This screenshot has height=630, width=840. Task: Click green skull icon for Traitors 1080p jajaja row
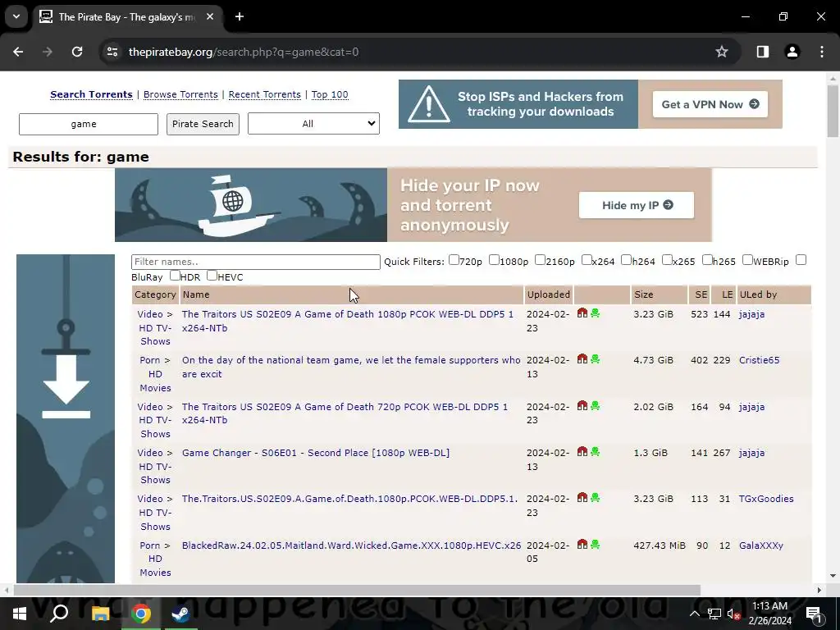pos(596,313)
